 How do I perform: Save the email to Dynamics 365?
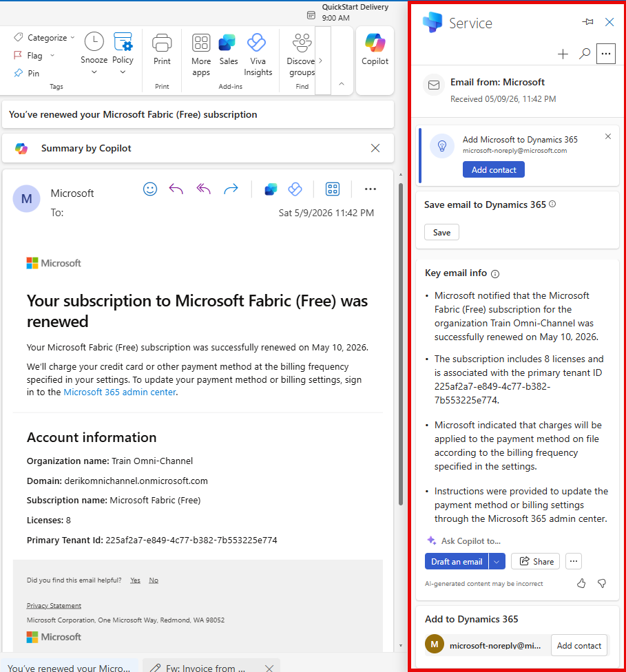click(441, 232)
